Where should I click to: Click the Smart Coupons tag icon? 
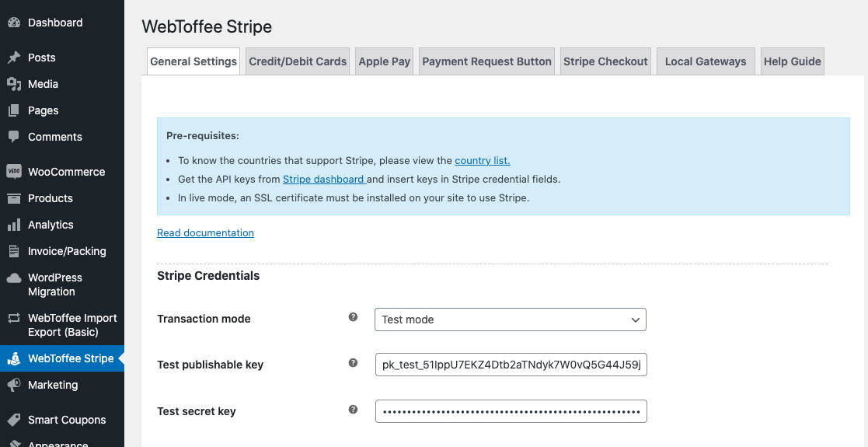point(14,420)
